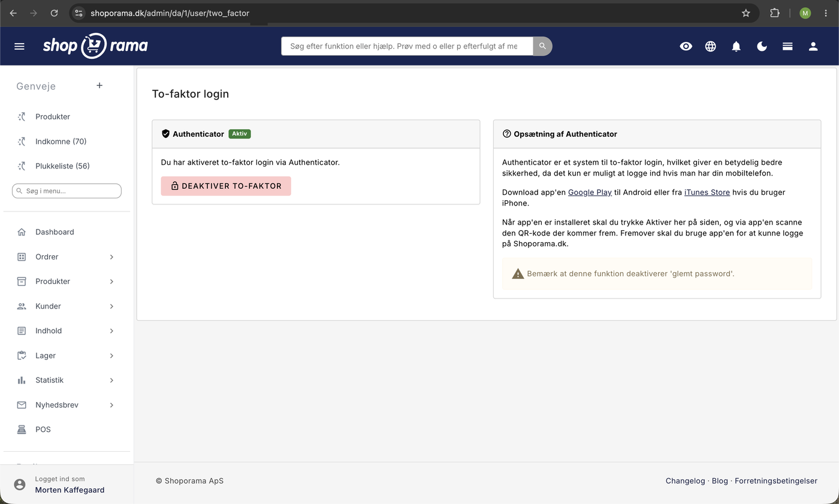
Task: Open the hamburger menu in the header
Action: click(x=19, y=46)
